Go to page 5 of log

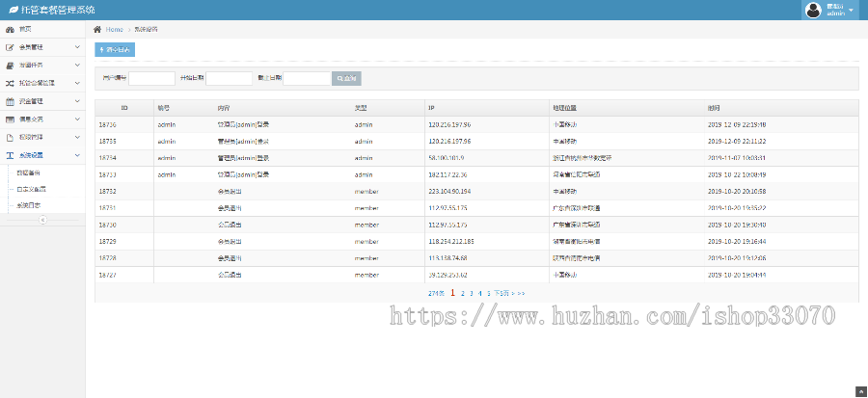coord(489,294)
